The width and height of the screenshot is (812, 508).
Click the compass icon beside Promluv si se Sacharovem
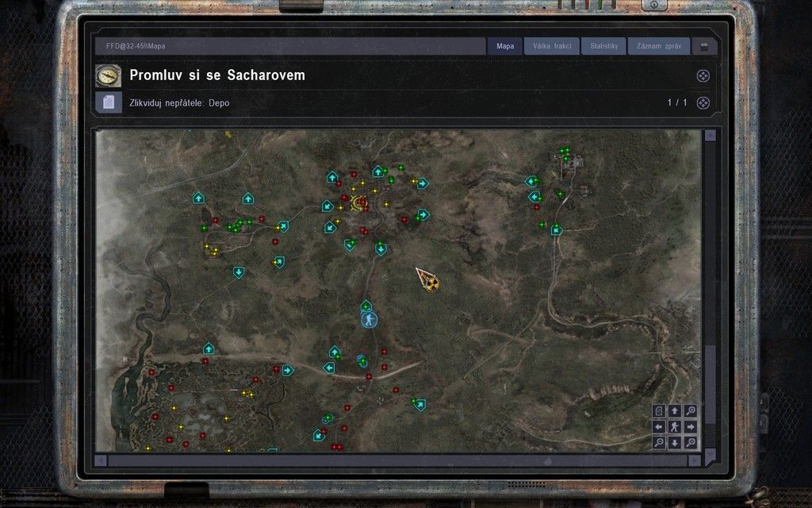point(108,75)
